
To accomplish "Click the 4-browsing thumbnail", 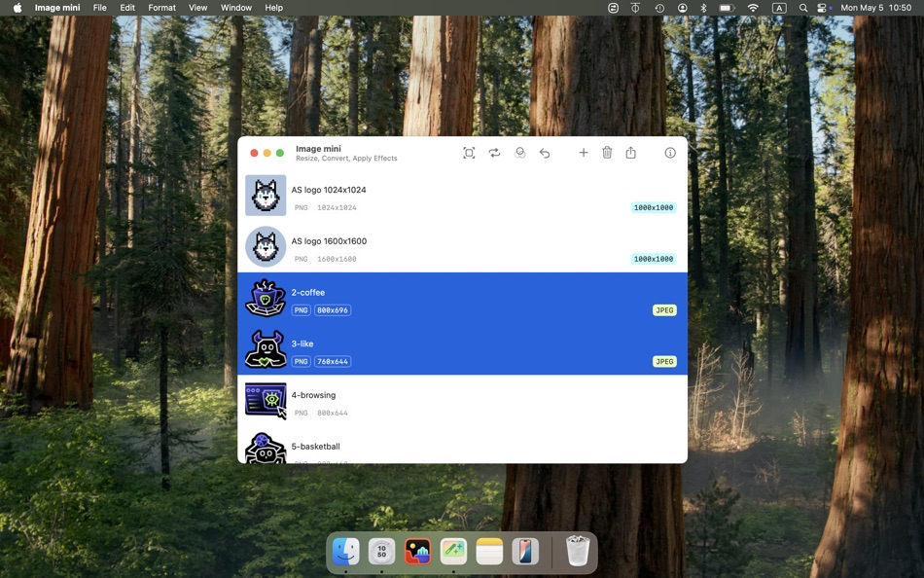I will click(266, 401).
